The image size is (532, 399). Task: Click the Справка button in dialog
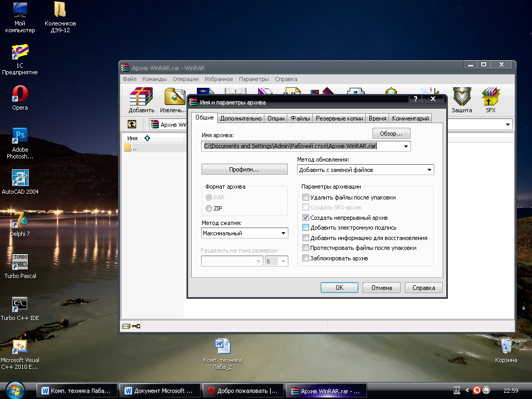pos(423,288)
